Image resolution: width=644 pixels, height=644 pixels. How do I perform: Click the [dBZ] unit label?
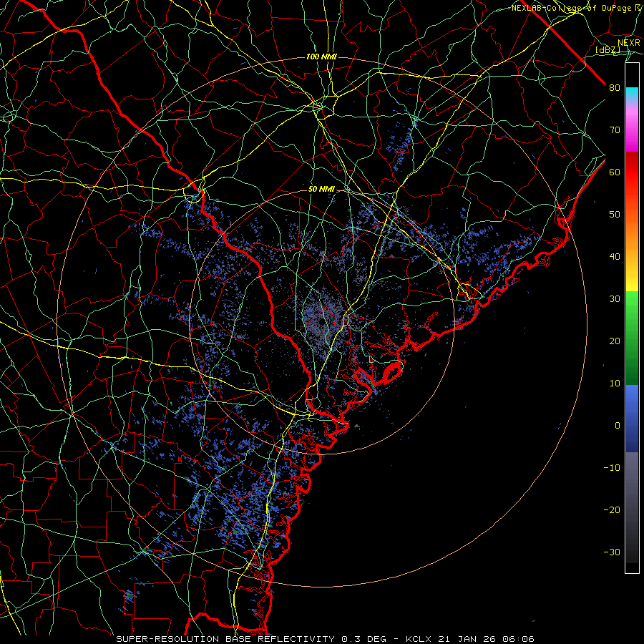tap(608, 49)
